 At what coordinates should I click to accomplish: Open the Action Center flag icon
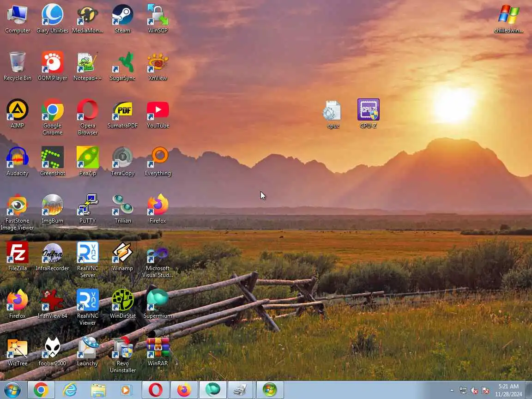[485, 391]
